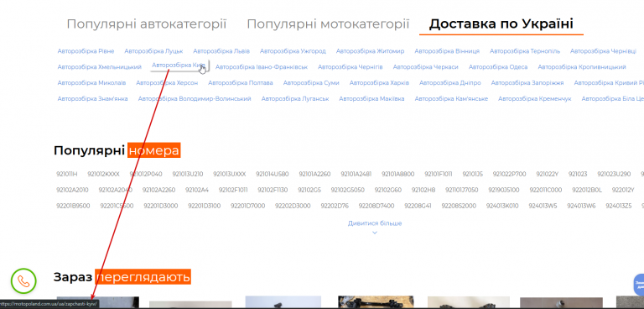
Task: Open Авторозбірка Вінниця link
Action: coord(447,51)
